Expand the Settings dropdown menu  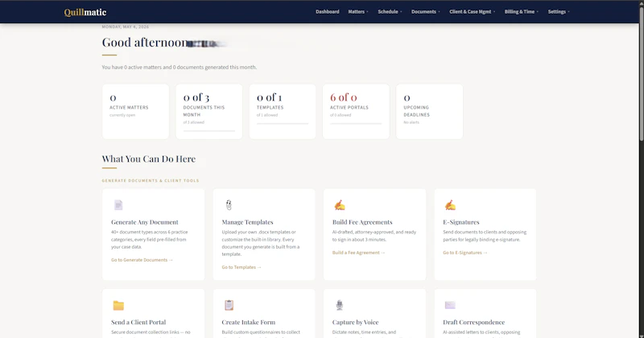tap(559, 11)
